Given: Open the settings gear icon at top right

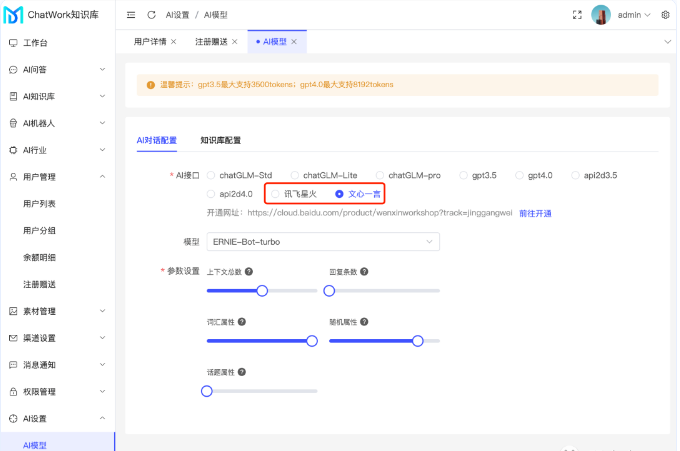Looking at the screenshot, I should 665,15.
